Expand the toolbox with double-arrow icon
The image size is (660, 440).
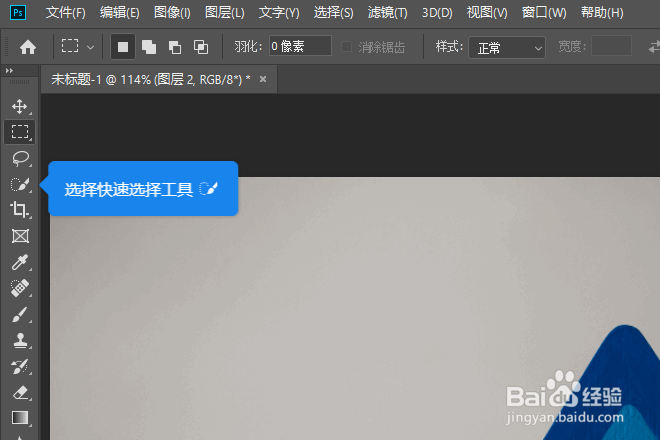9,71
